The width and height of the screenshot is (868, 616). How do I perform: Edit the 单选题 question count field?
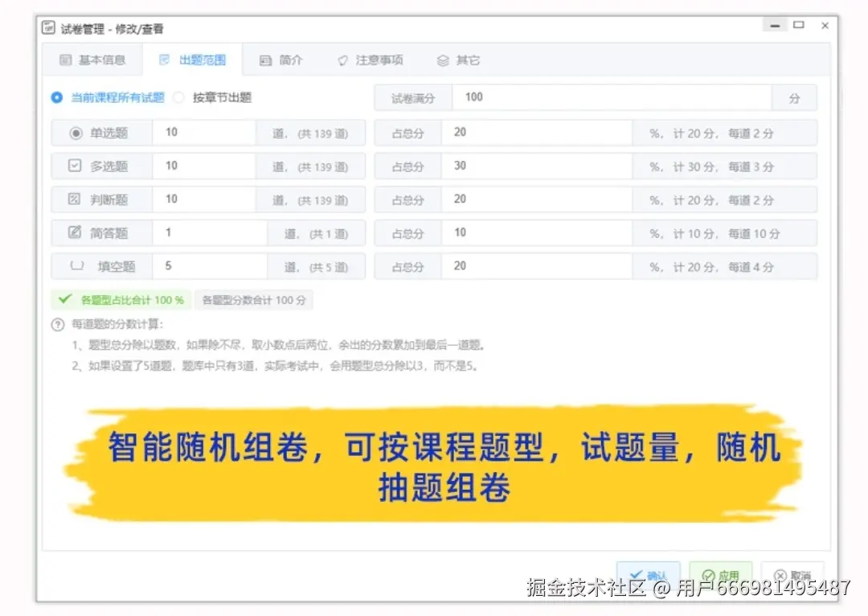click(x=203, y=133)
